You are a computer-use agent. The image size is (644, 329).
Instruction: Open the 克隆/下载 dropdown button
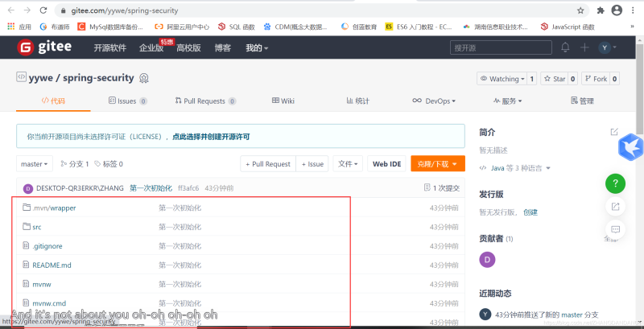(437, 164)
